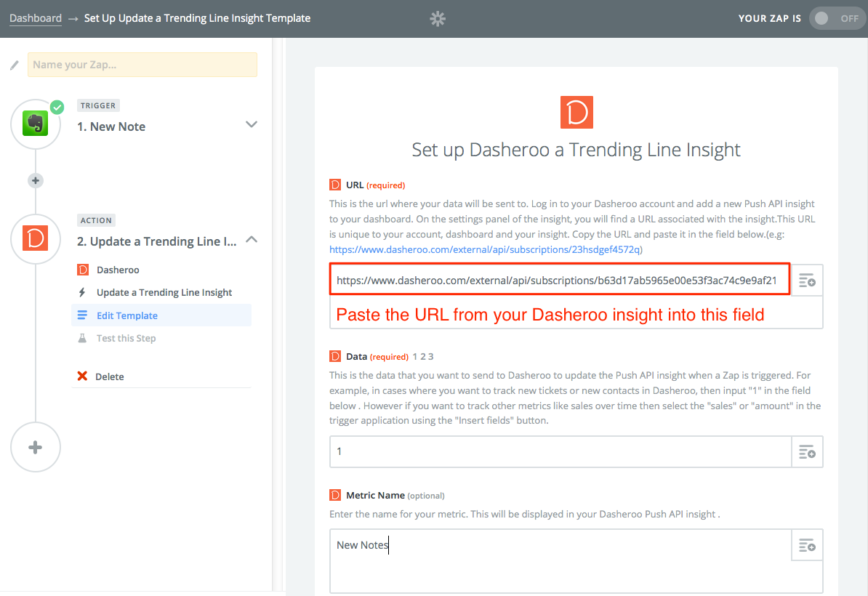Click the 1 2 3 type hint beside Data
The width and height of the screenshot is (868, 596).
(423, 357)
